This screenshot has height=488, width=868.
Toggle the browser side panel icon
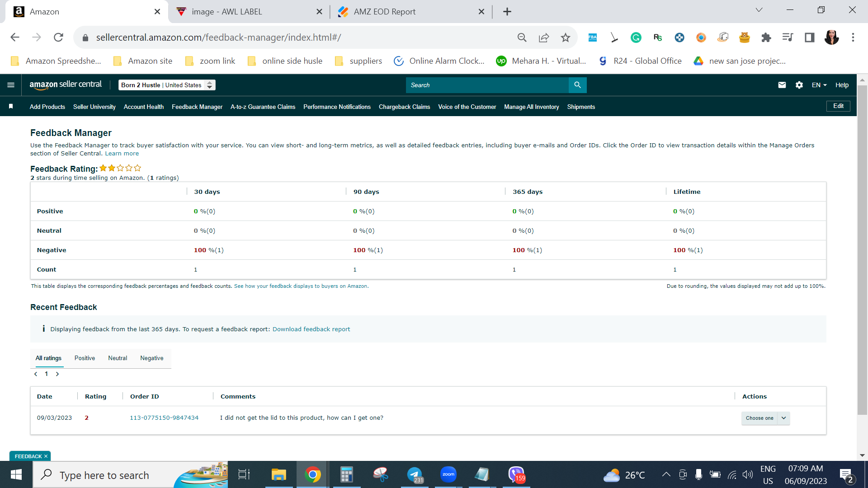(810, 38)
